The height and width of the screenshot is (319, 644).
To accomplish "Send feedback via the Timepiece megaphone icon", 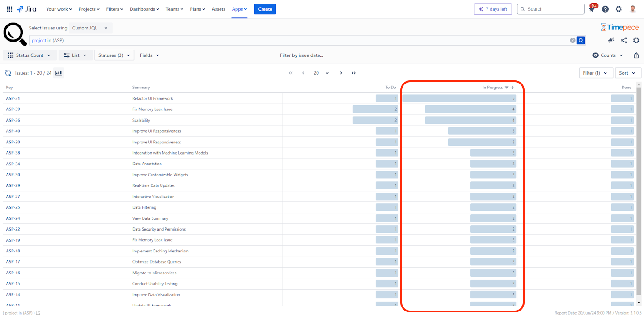I will 611,40.
